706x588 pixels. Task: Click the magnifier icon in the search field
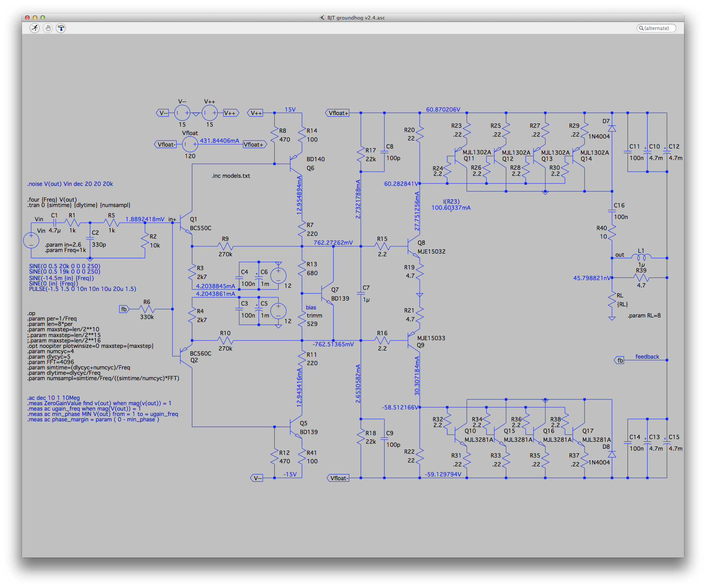641,28
